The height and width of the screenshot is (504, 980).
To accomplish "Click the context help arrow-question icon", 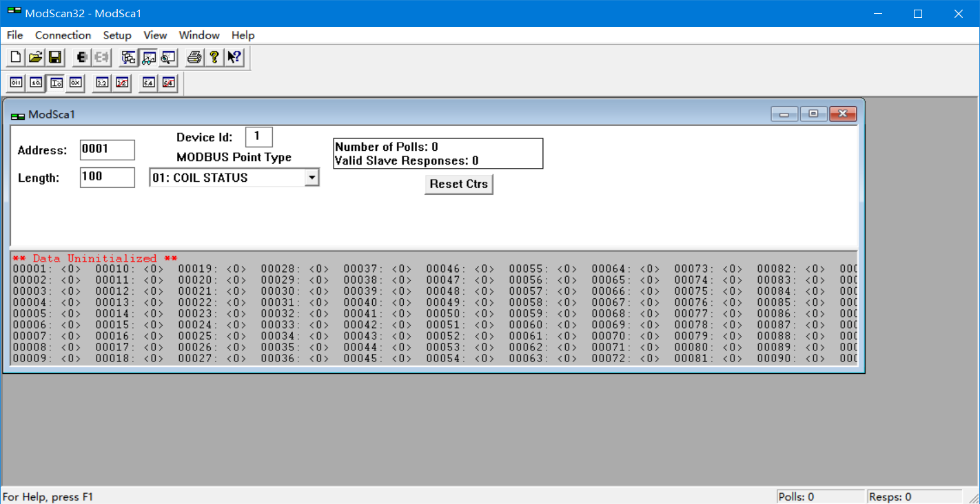I will pos(234,58).
